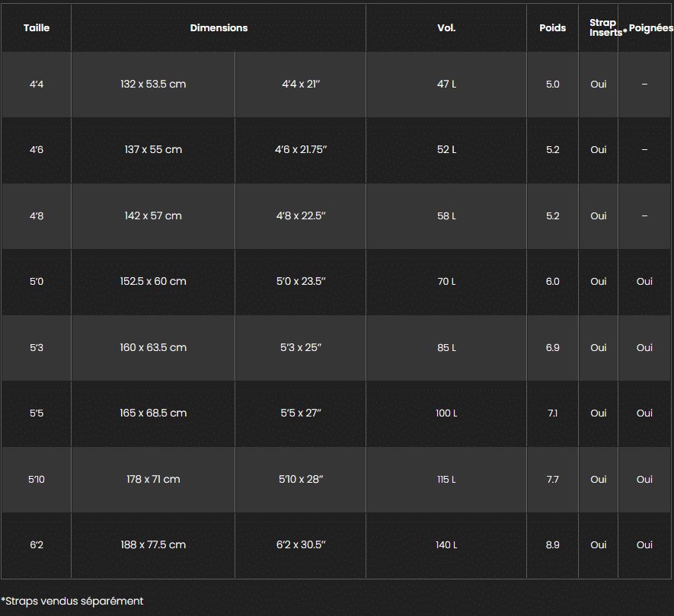The width and height of the screenshot is (674, 616).
Task: Click the Dimensions column header
Action: 219,28
